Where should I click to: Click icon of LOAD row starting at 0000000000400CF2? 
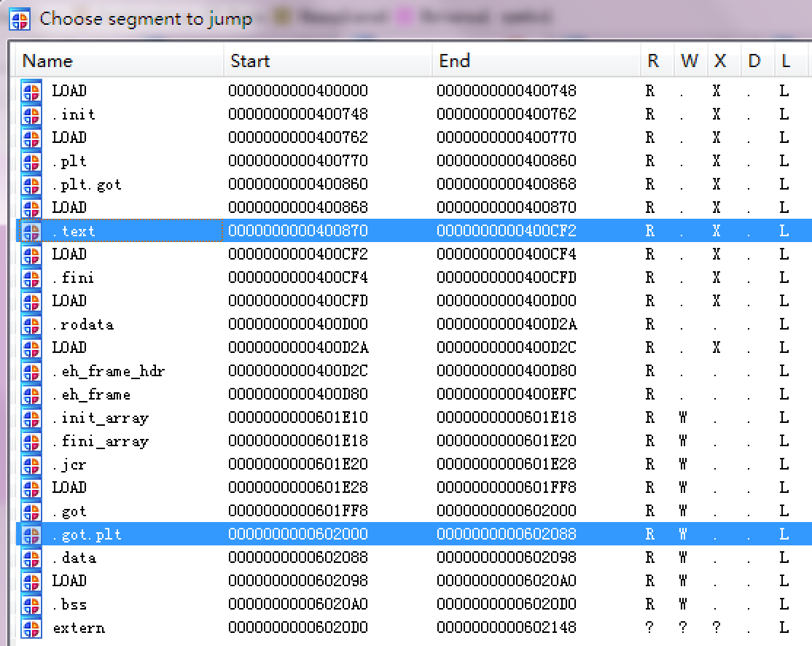click(31, 254)
